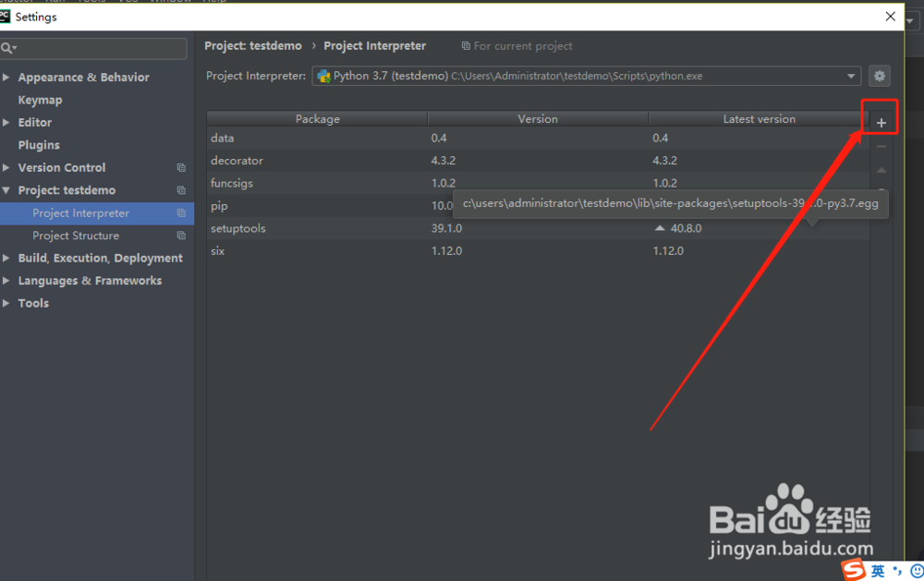Image resolution: width=924 pixels, height=581 pixels.
Task: Expand the Tools section
Action: pyautogui.click(x=6, y=303)
